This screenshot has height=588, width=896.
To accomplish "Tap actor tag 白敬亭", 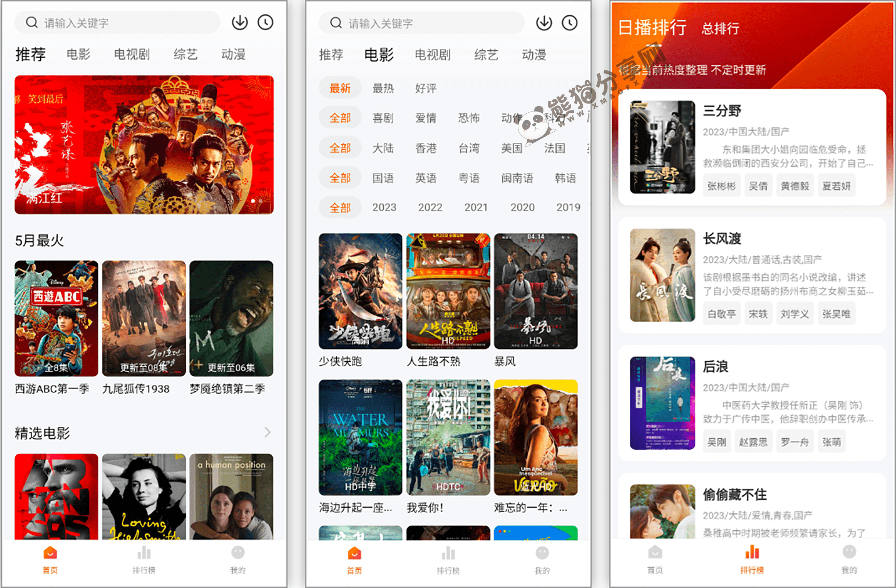I will 721,314.
